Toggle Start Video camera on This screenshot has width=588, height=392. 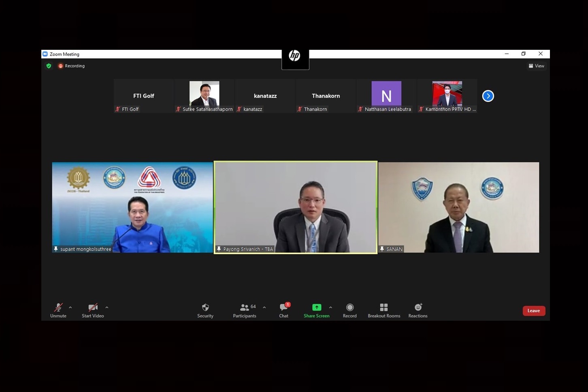coord(93,310)
